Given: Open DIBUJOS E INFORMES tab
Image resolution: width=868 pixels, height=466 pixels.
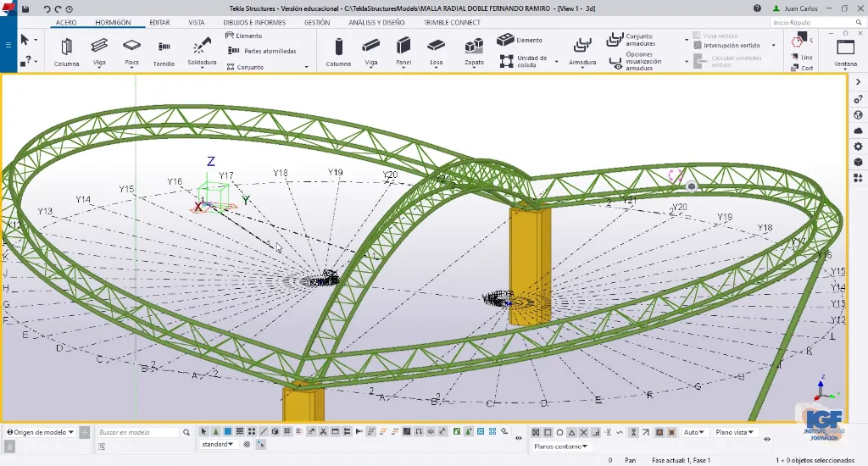Looking at the screenshot, I should (254, 23).
